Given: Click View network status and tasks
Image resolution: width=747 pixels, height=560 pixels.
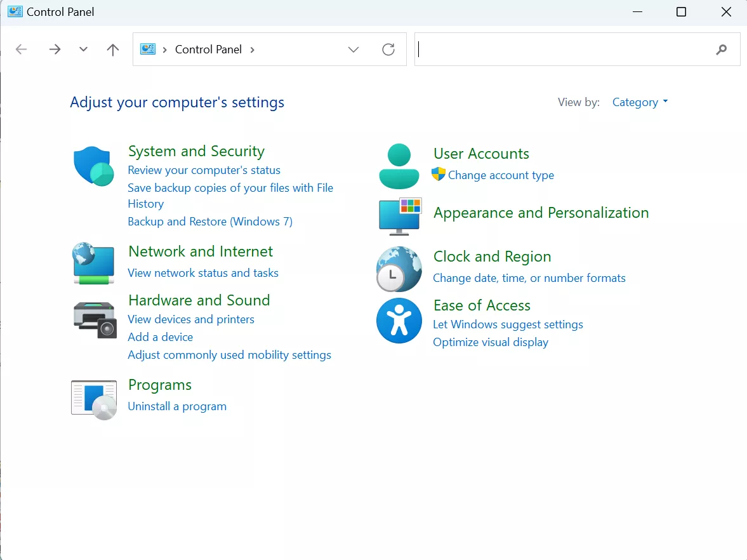Looking at the screenshot, I should click(x=203, y=272).
